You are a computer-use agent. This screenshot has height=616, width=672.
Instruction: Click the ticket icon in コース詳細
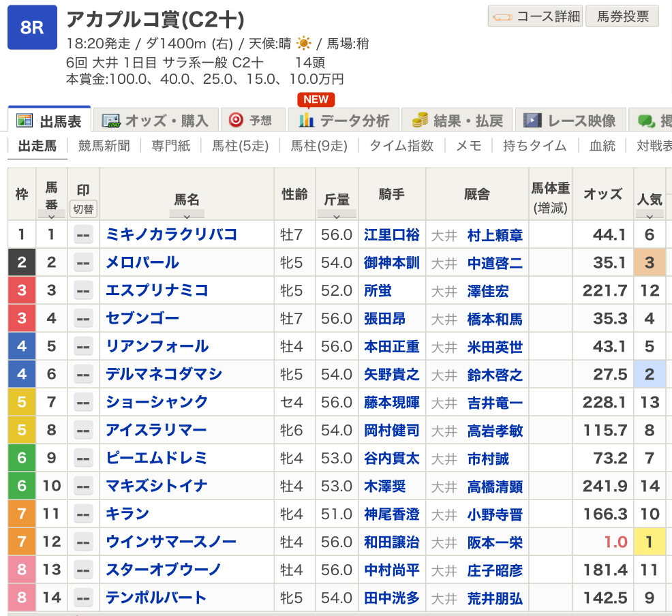click(502, 16)
